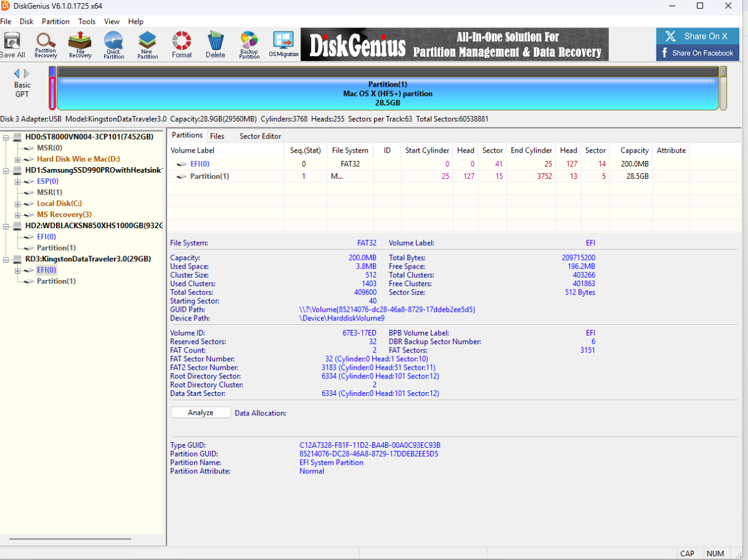The image size is (748, 560).
Task: Click the Share On Facebook button
Action: [x=698, y=53]
